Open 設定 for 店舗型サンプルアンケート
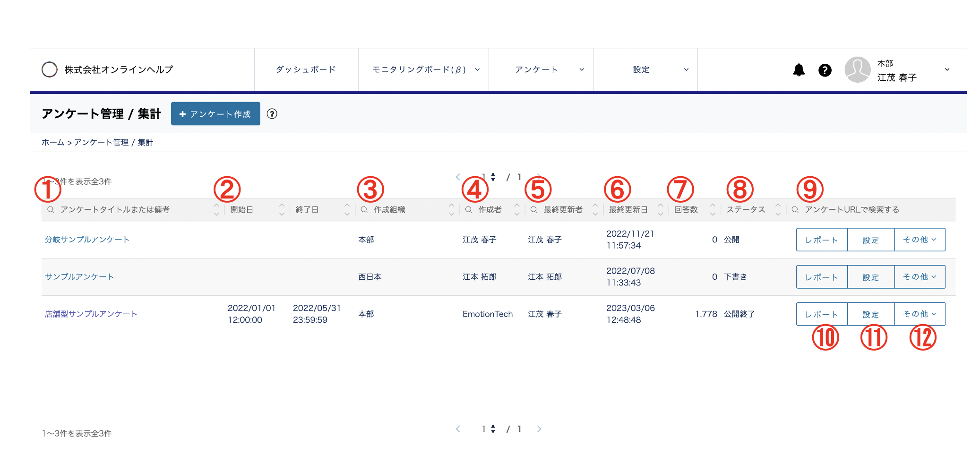The height and width of the screenshot is (464, 980). point(871,314)
